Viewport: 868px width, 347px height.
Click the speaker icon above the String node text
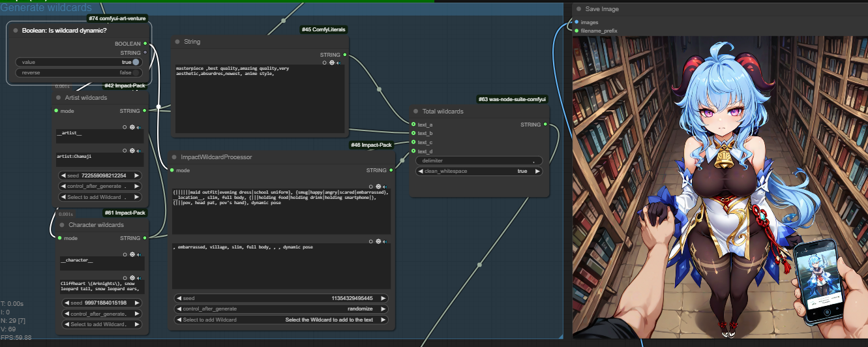pyautogui.click(x=338, y=63)
